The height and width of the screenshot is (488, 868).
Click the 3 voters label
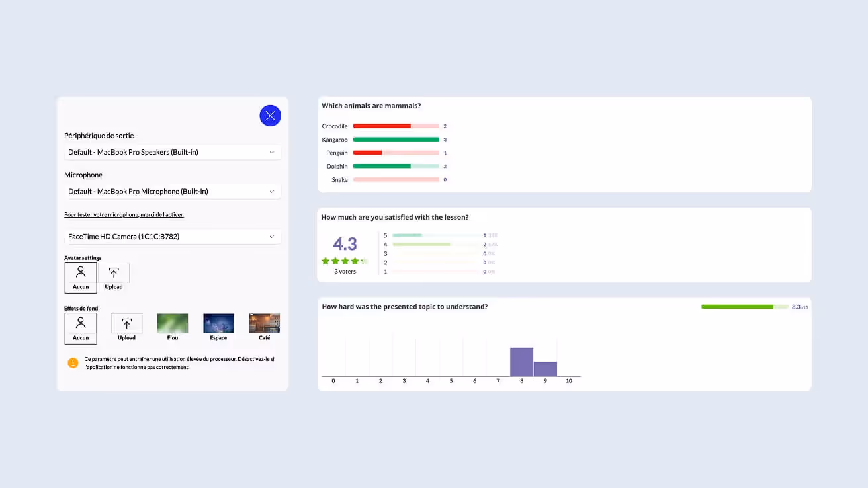(x=345, y=271)
